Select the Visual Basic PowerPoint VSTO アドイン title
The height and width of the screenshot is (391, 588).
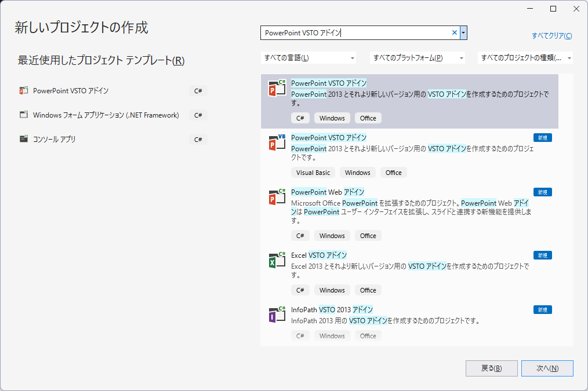pos(329,137)
